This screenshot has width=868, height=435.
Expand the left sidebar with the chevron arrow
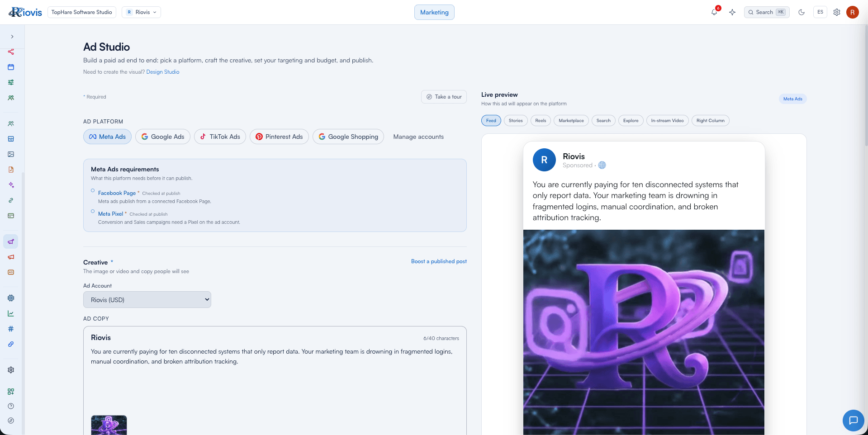coord(12,37)
